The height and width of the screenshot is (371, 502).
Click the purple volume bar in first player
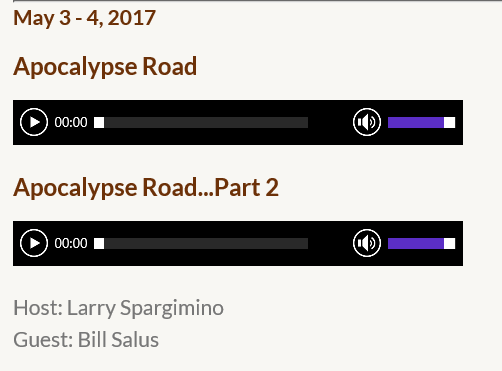(x=416, y=122)
